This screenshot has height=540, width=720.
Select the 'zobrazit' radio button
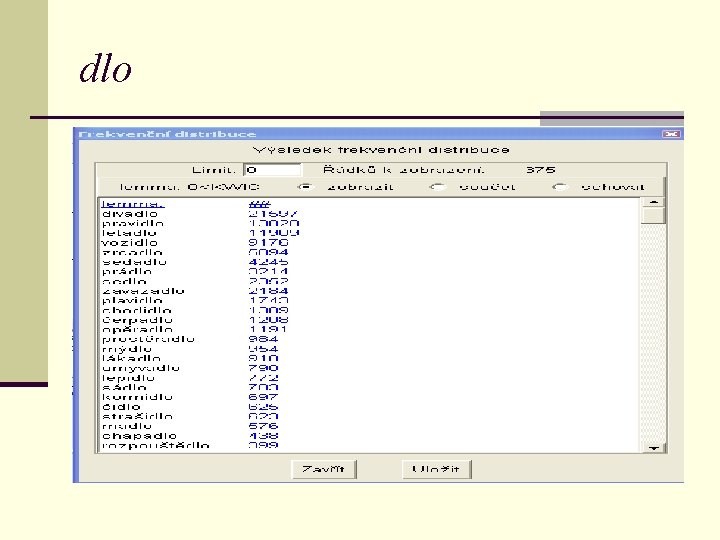[x=305, y=187]
